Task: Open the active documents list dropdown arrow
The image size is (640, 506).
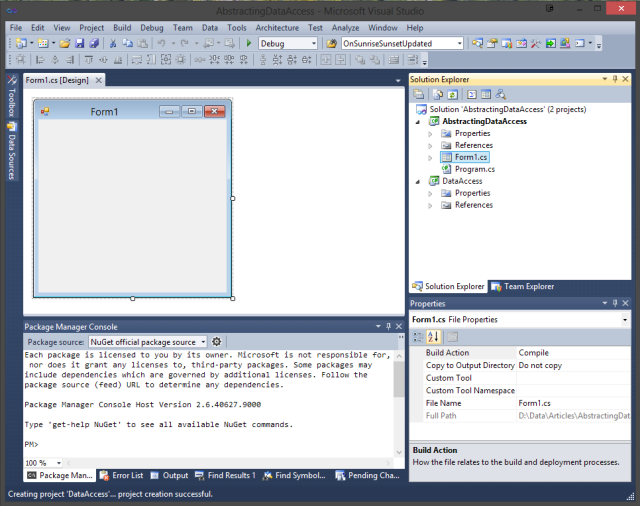Action: click(398, 81)
